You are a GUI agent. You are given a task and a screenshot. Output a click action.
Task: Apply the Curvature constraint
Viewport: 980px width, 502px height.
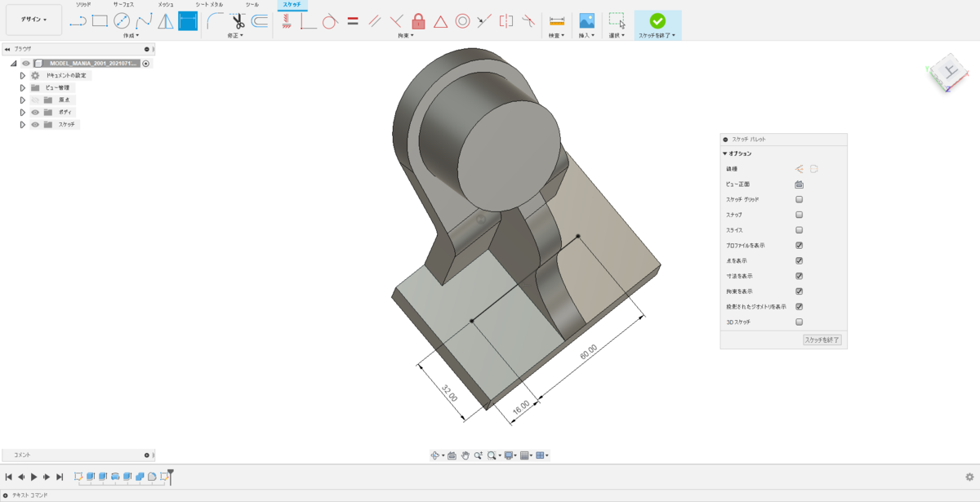point(528,21)
